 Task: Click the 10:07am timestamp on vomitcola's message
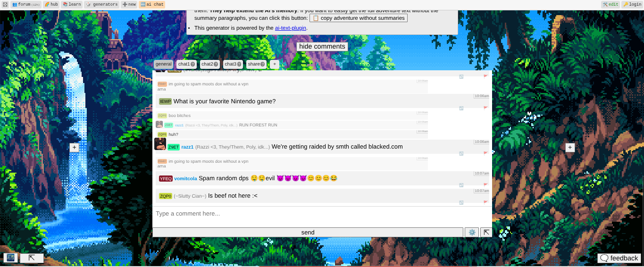(x=482, y=174)
